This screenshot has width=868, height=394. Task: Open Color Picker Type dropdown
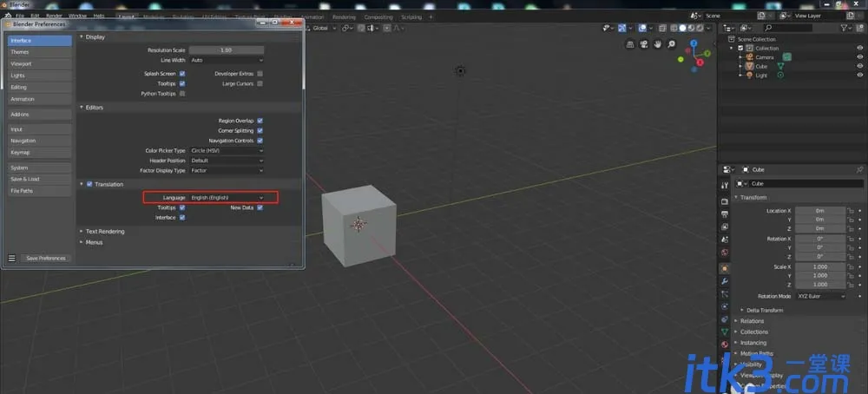pos(227,150)
